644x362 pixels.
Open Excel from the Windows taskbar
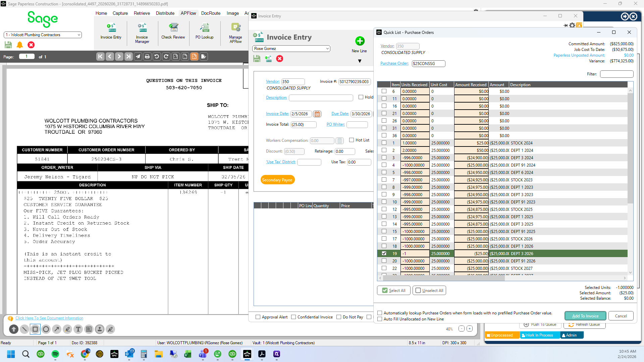(188, 354)
